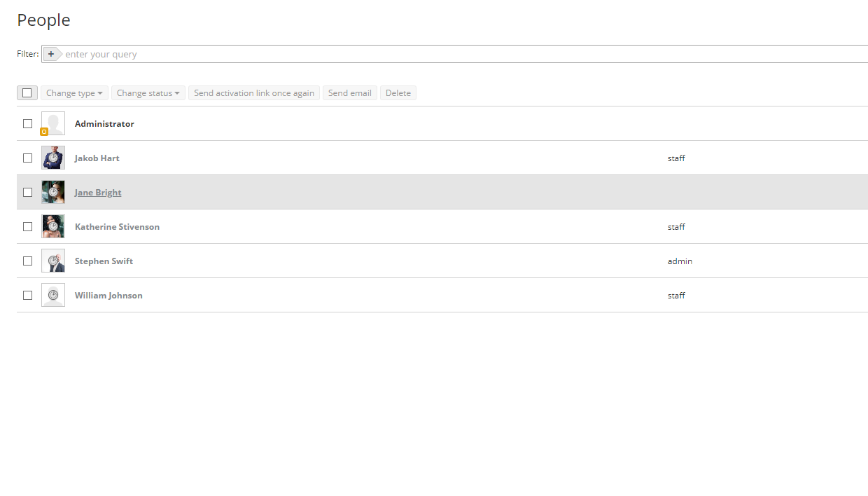Enable William Johnson's checkbox
Viewport: 868px width, 496px height.
[x=27, y=295]
